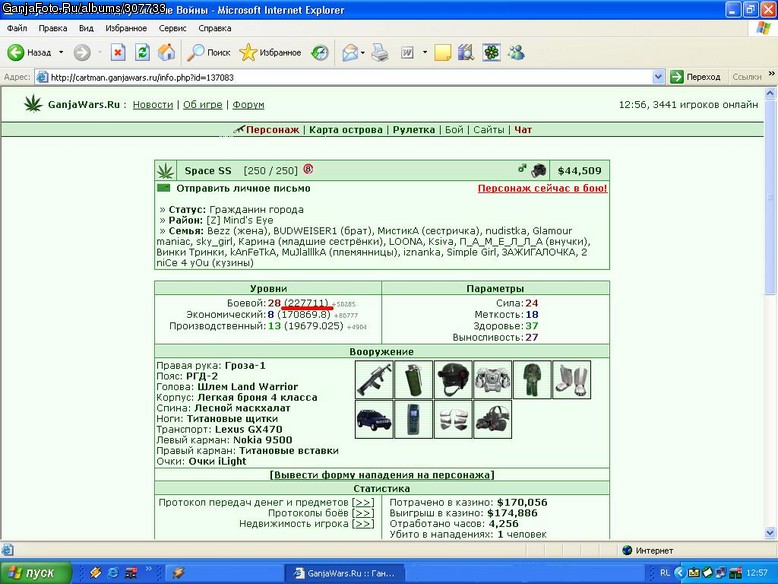Open the Правка menu
Viewport: 778px width, 584px height.
point(53,28)
